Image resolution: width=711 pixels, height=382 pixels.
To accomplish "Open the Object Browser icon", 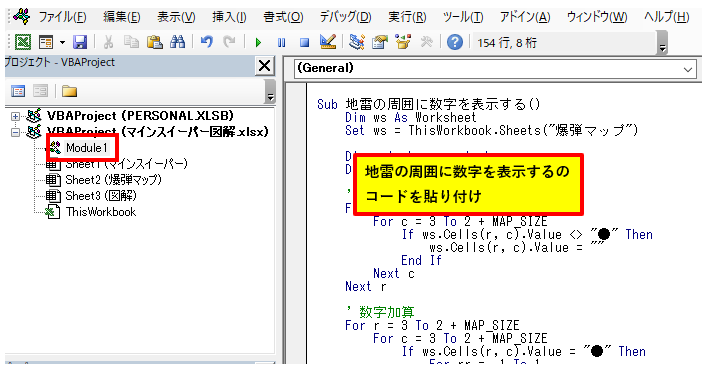I will tap(403, 42).
